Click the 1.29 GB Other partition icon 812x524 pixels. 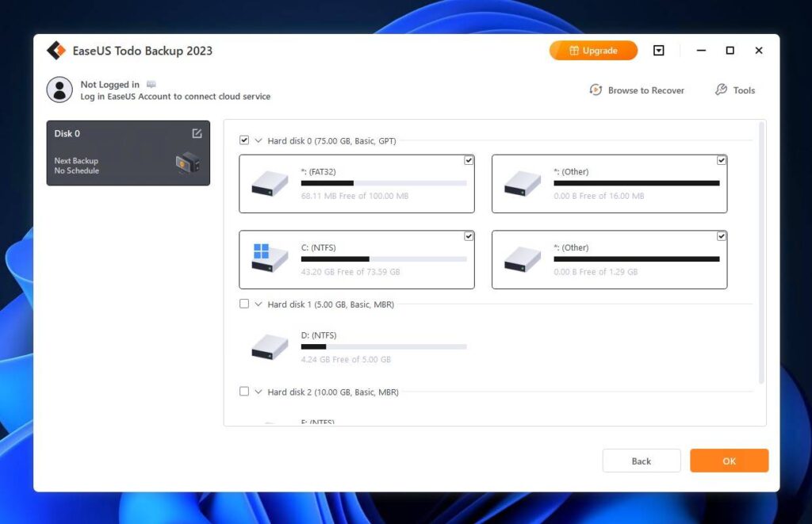520,258
